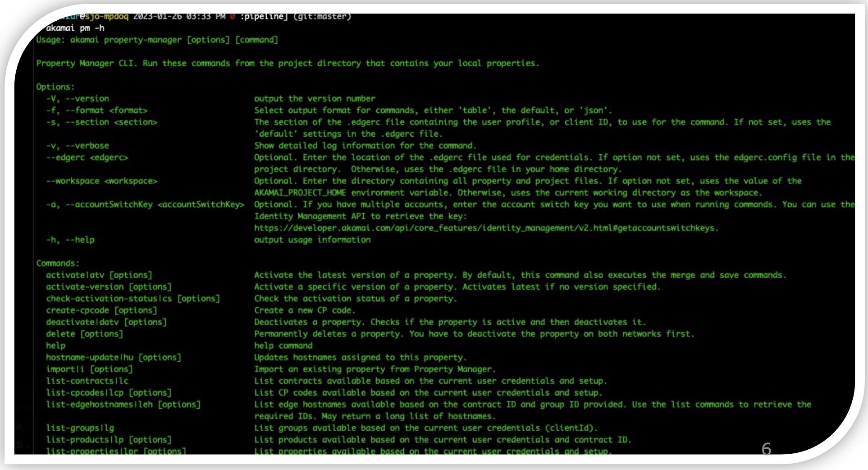Click the AKAMAI_PROJECT_HOME environment variable line
Viewport: 868px width, 470px height.
(x=508, y=193)
